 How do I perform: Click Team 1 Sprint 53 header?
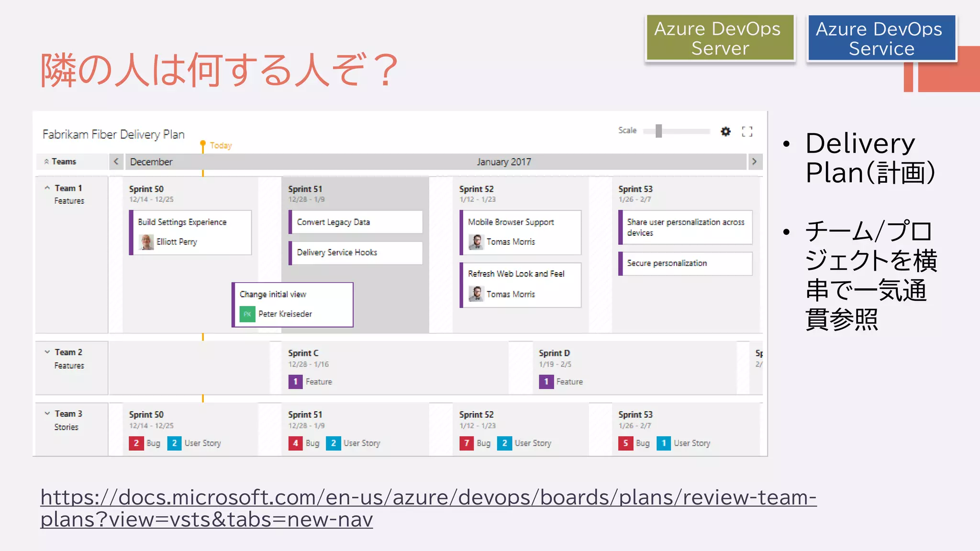[x=635, y=189]
